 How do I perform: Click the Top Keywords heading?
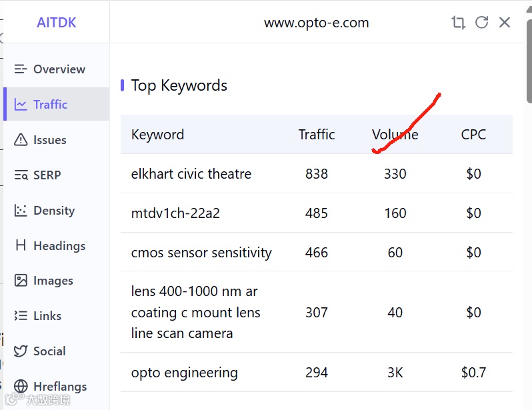coord(179,85)
